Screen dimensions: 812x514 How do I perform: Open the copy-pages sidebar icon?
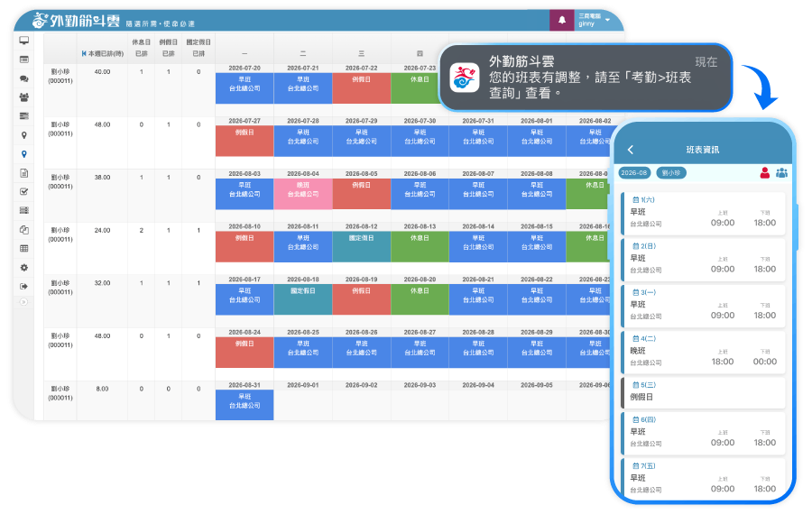(x=23, y=230)
